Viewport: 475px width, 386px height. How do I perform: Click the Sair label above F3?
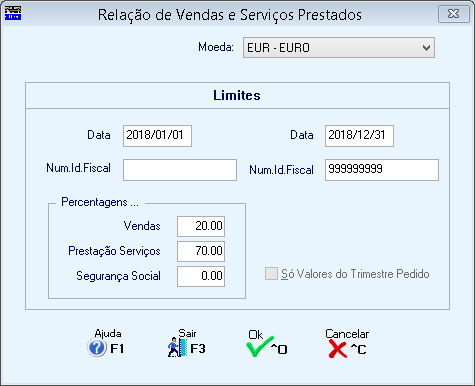[187, 333]
